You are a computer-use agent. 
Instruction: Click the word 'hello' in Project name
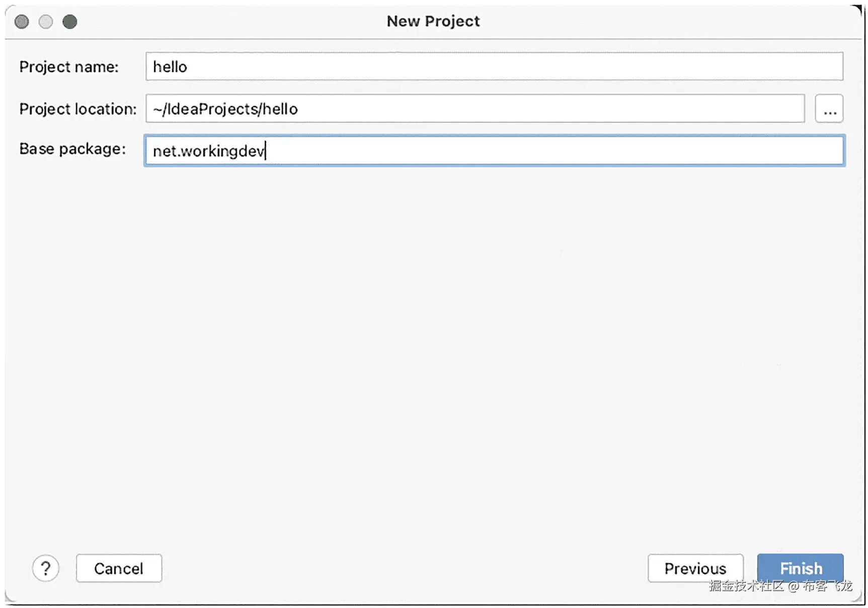[x=170, y=67]
